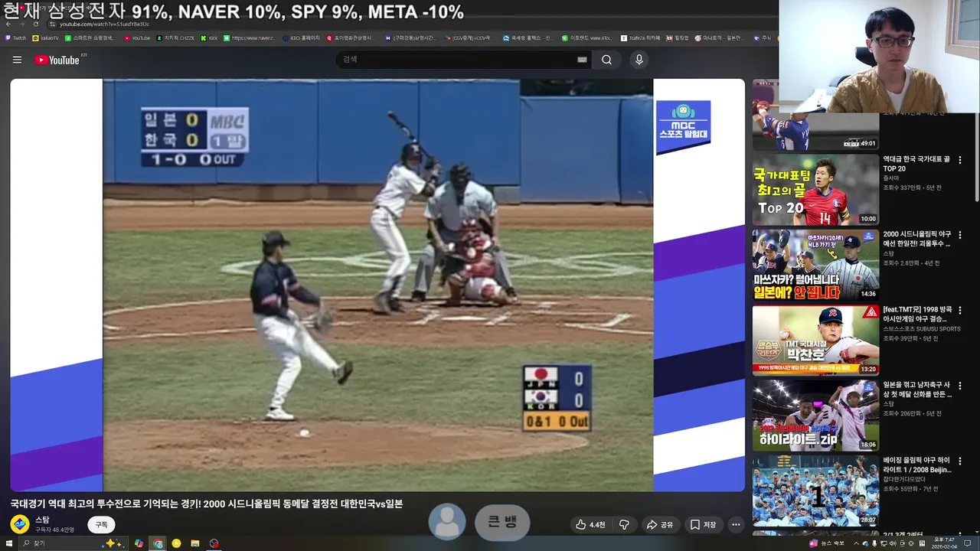Image resolution: width=980 pixels, height=551 pixels.
Task: Go to the YouTube home logo
Action: [x=58, y=60]
